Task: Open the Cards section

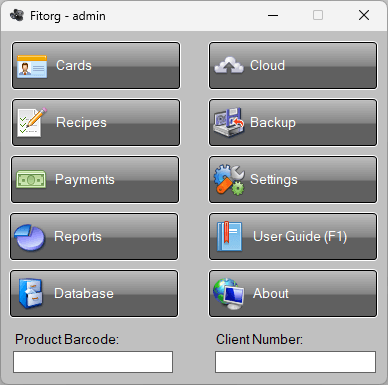Action: (96, 66)
